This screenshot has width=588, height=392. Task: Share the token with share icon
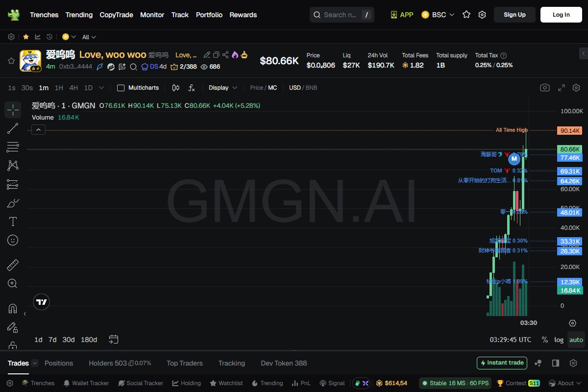pyautogui.click(x=225, y=55)
